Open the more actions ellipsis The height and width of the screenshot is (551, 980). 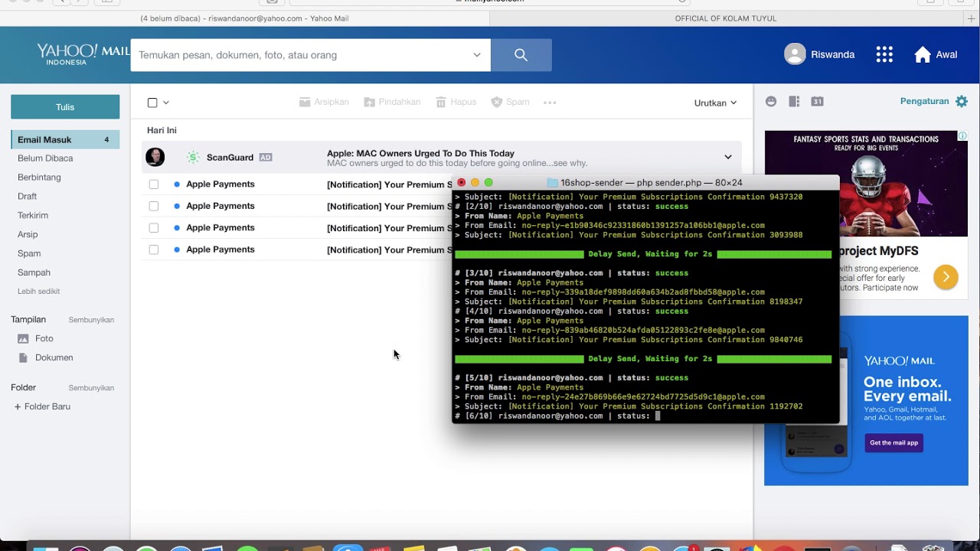click(550, 103)
